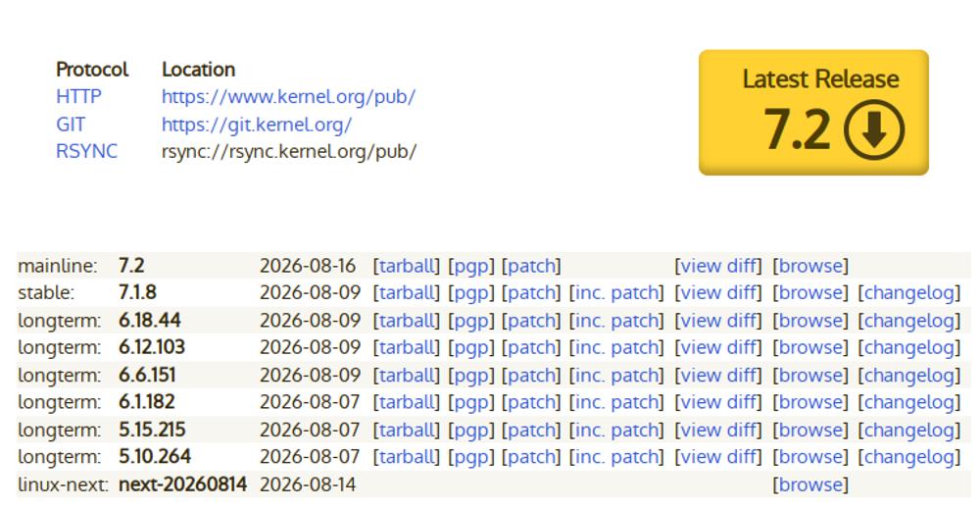Click the download arrow icon on Latest Release
Image resolution: width=980 pixels, height=509 pixels.
[x=874, y=129]
